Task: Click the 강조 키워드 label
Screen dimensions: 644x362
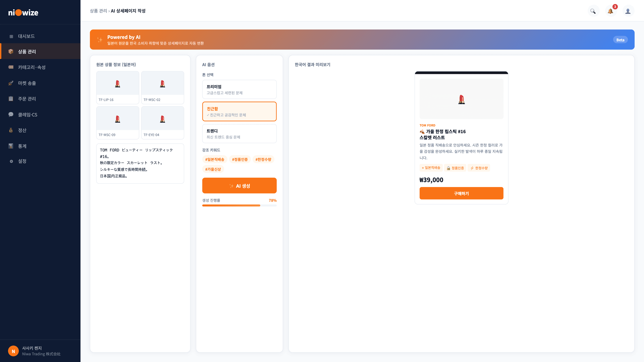Action: point(211,150)
